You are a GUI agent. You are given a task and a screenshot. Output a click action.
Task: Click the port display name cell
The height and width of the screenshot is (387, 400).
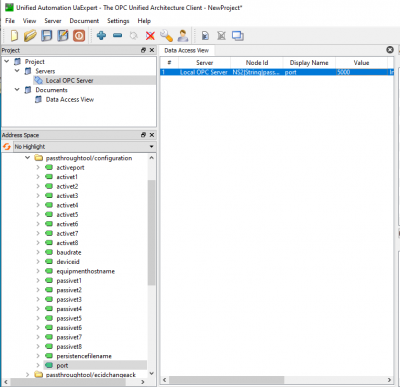(309, 72)
